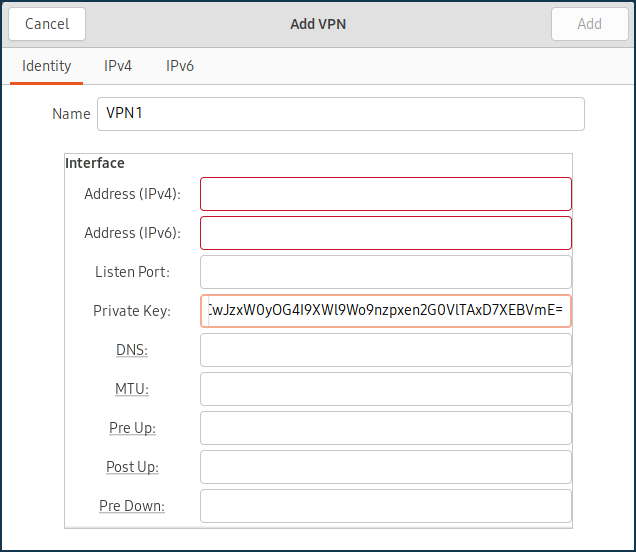The image size is (636, 552).
Task: Click the underlined Post Up label
Action: tap(132, 467)
